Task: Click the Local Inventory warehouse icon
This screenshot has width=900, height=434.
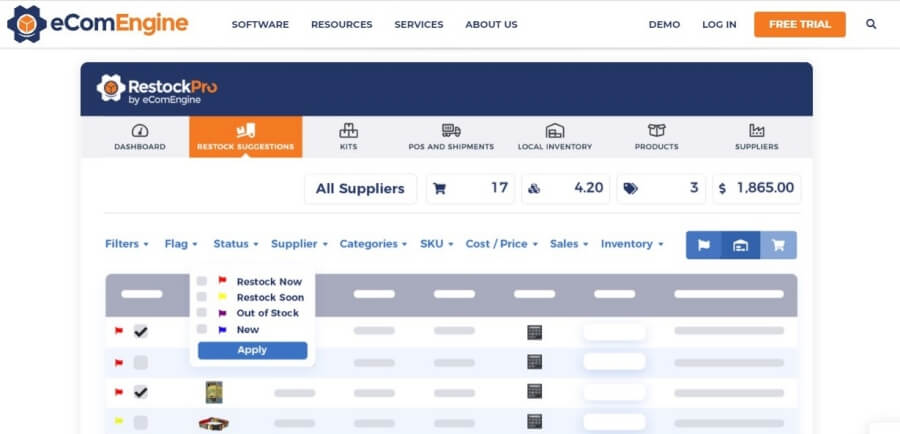Action: click(554, 130)
